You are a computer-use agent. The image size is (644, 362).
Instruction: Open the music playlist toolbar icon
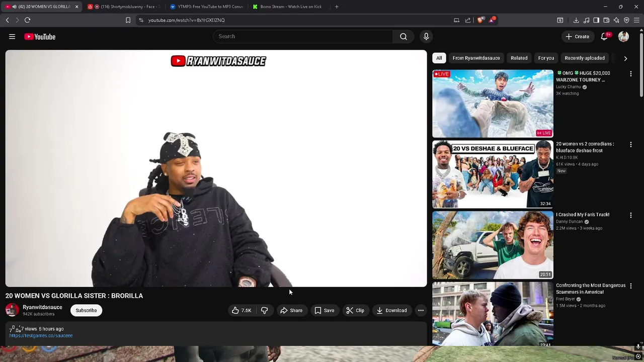586,20
